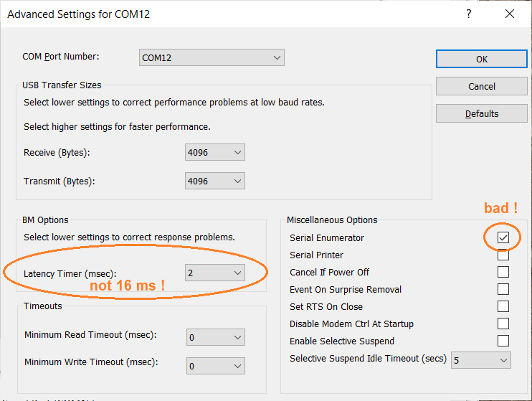Open Minimum Read Timeout dropdown
Screen dimensions: 532x401
[215, 337]
